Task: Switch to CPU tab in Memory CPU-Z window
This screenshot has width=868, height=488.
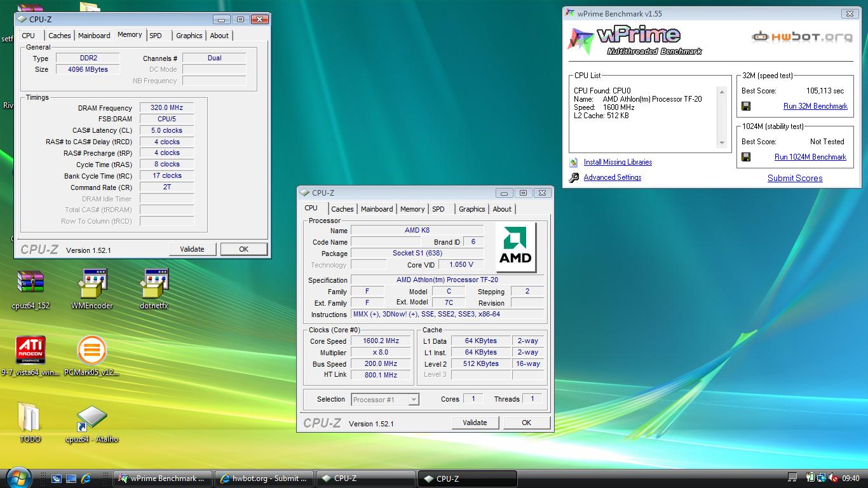Action: pos(29,36)
